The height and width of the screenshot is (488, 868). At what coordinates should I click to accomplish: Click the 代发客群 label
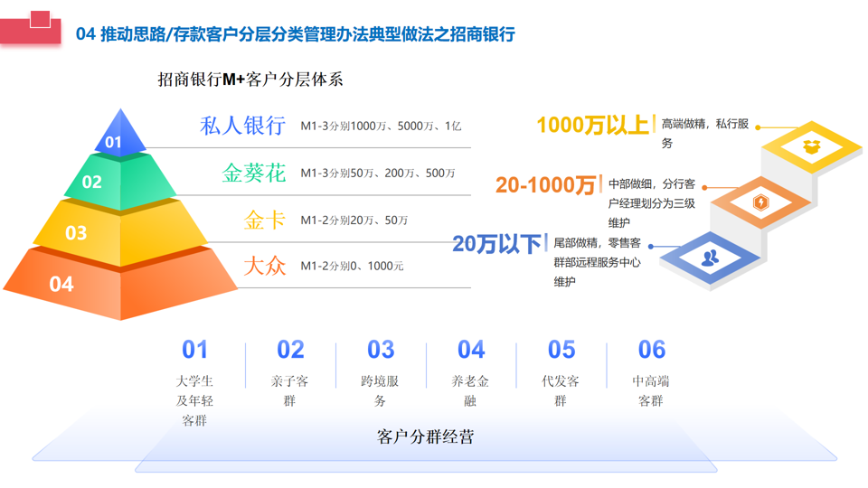(x=561, y=391)
